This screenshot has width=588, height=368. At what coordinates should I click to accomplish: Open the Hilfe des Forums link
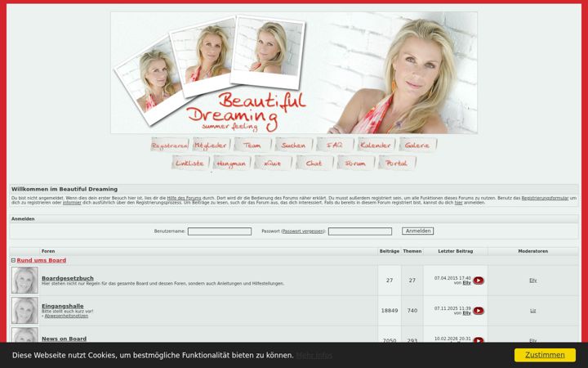184,198
